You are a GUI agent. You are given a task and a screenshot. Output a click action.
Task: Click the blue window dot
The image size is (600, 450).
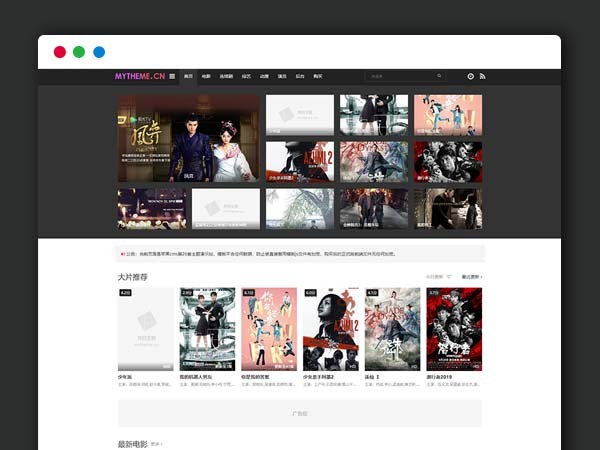point(99,52)
